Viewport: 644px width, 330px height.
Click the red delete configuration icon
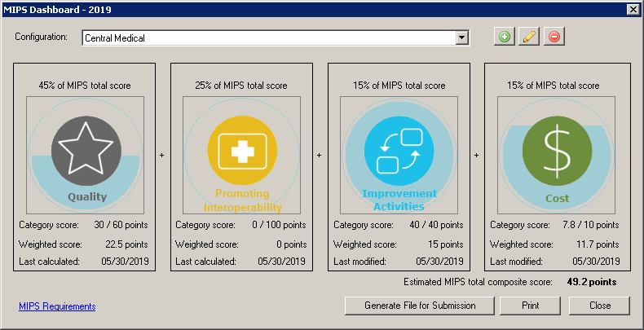click(554, 37)
